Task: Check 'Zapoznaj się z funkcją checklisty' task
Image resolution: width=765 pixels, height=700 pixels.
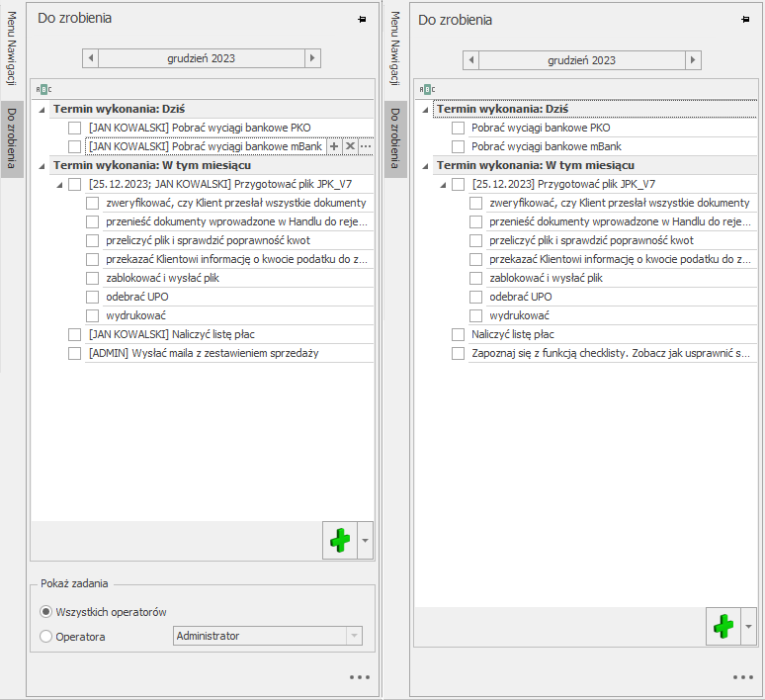Action: point(459,353)
